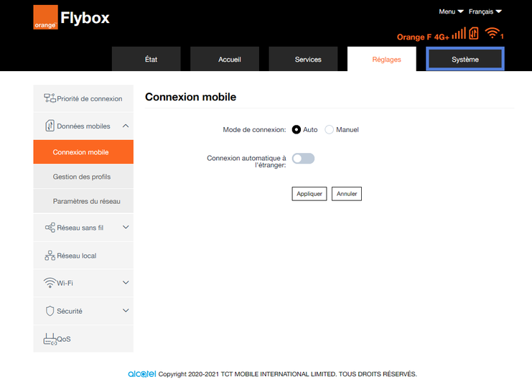Select the Réglages tab
Image resolution: width=532 pixels, height=392 pixels.
tap(382, 59)
